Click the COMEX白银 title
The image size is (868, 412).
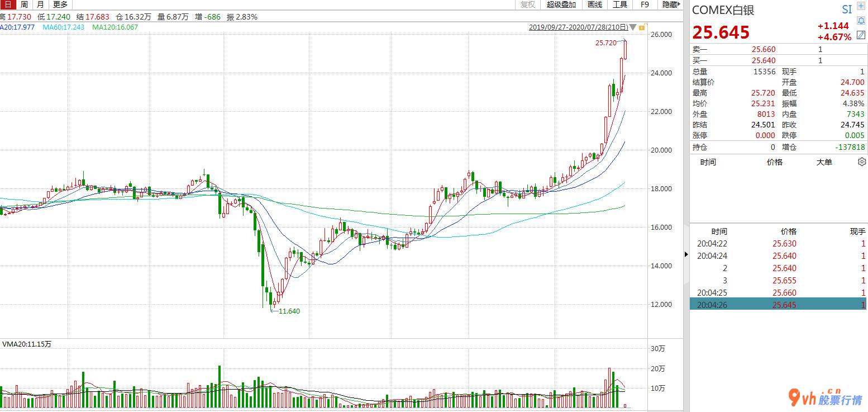click(x=723, y=10)
